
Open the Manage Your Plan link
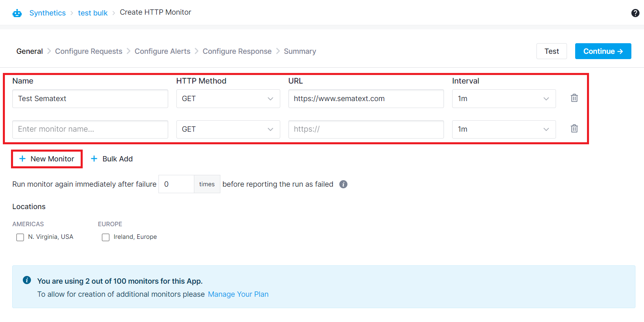[x=238, y=294]
